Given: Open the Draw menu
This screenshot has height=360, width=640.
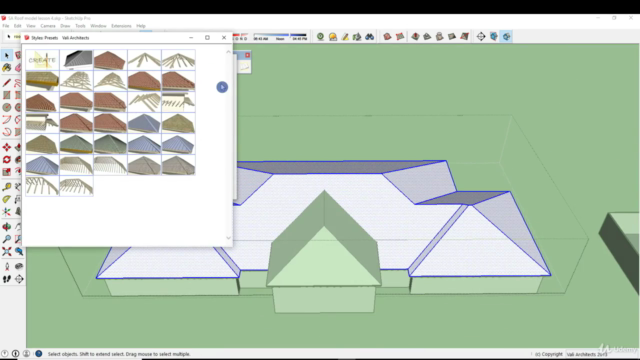Looking at the screenshot, I should (65, 26).
